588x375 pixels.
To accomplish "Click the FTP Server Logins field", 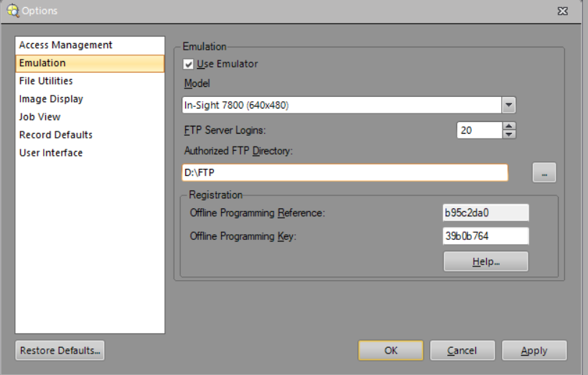I will pos(480,130).
